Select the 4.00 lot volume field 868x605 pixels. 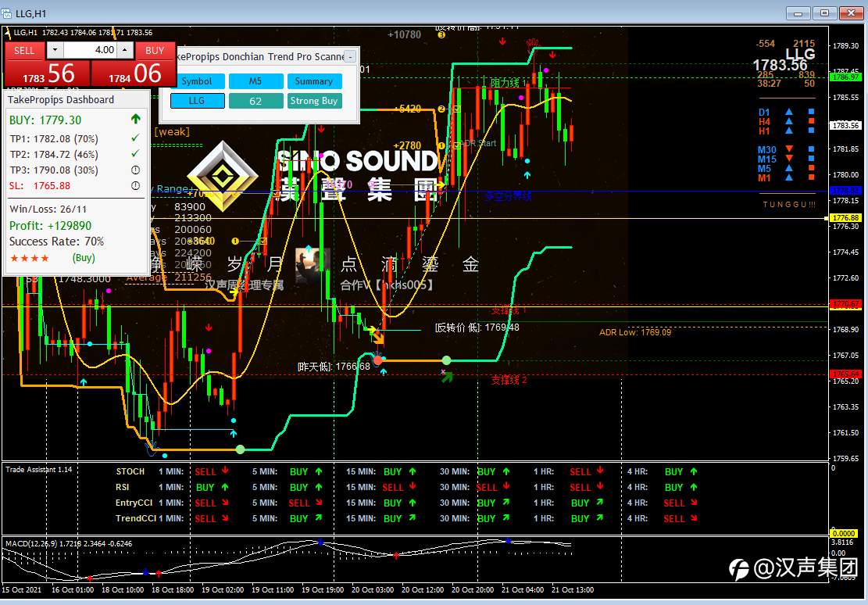pyautogui.click(x=89, y=50)
